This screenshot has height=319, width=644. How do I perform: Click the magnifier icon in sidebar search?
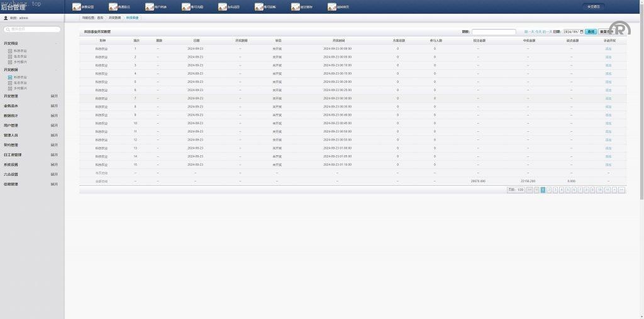(x=7, y=30)
